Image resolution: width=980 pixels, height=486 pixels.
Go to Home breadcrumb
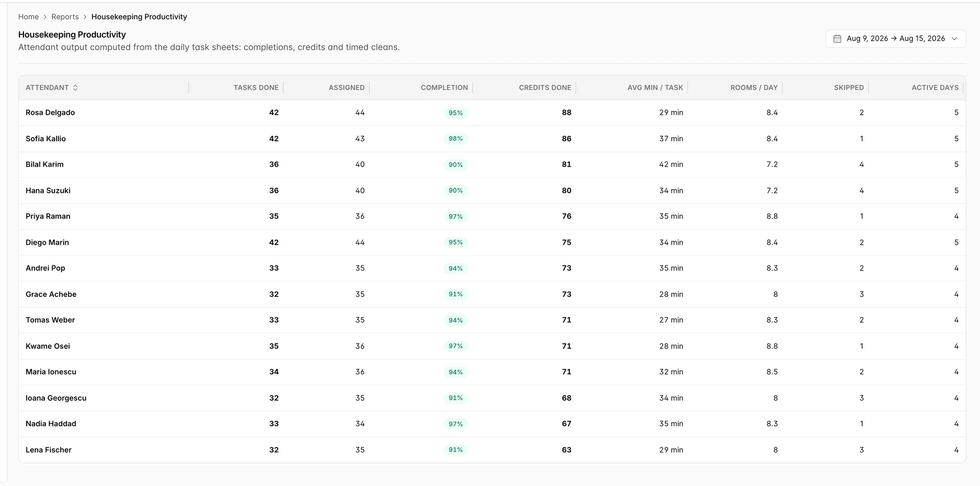(x=29, y=17)
